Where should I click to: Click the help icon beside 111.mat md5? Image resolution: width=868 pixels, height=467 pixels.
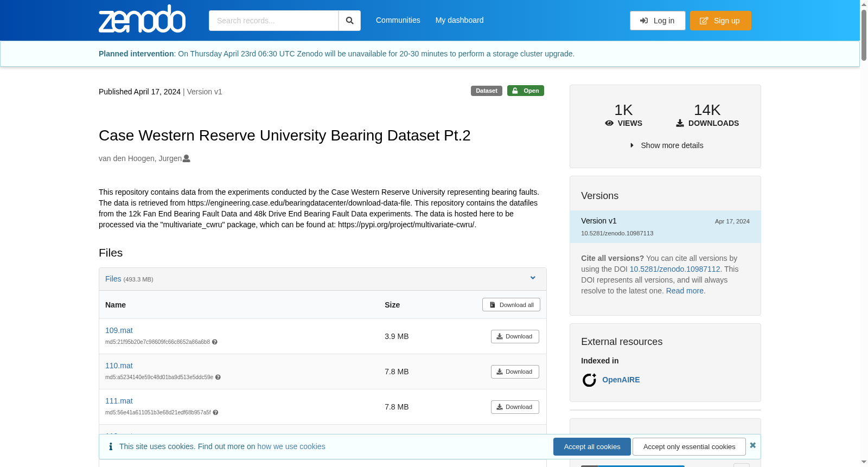(x=215, y=413)
